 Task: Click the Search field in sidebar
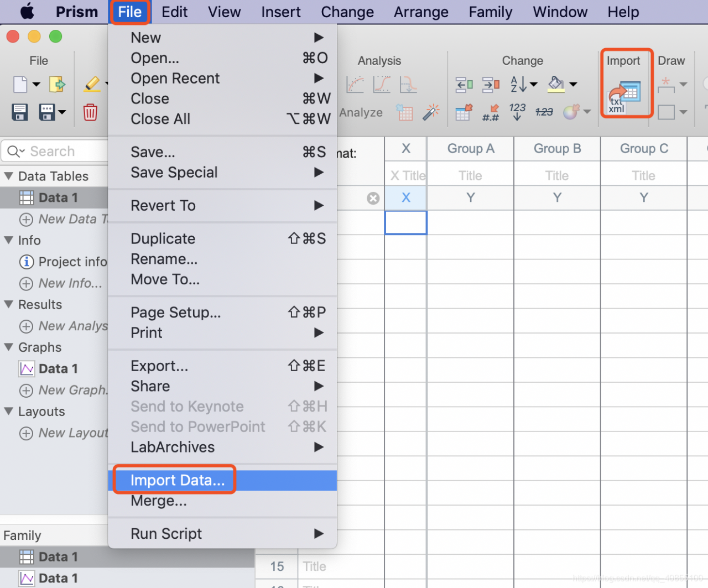coord(55,151)
